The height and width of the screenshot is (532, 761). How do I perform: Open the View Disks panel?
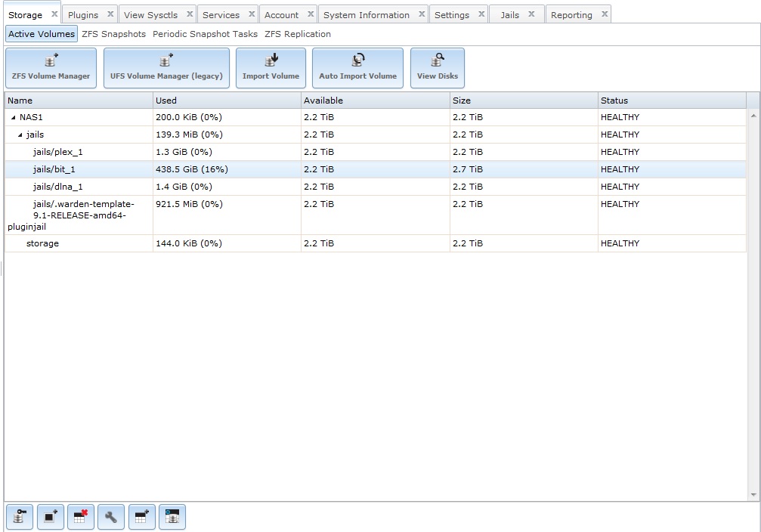[x=438, y=68]
